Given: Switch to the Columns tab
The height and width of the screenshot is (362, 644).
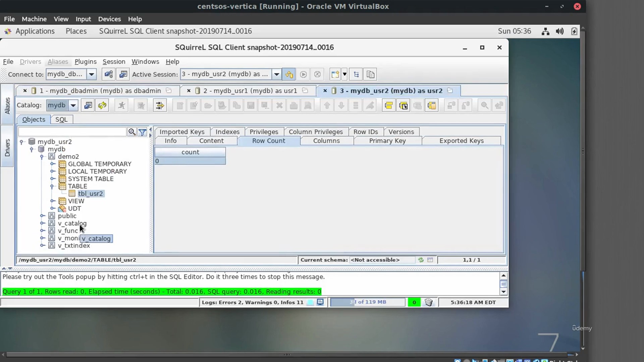Looking at the screenshot, I should [x=326, y=141].
